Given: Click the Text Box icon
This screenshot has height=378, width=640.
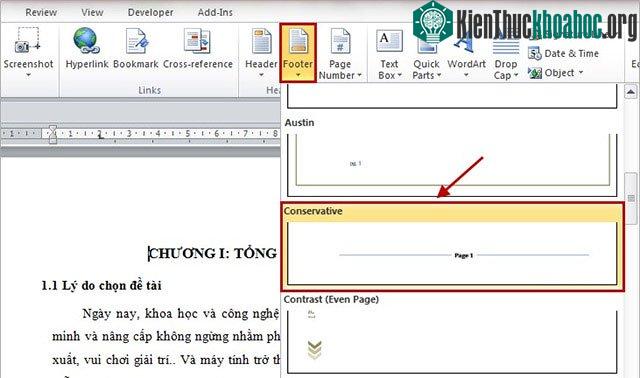Looking at the screenshot, I should [x=389, y=41].
